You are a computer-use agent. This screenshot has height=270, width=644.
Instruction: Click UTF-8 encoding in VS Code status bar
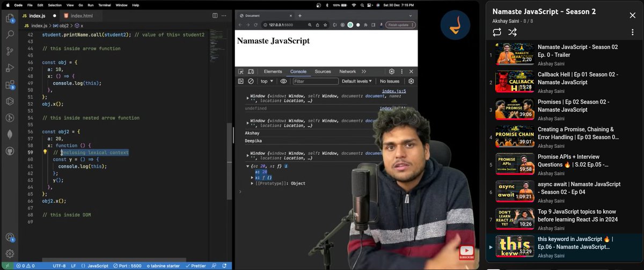point(59,266)
